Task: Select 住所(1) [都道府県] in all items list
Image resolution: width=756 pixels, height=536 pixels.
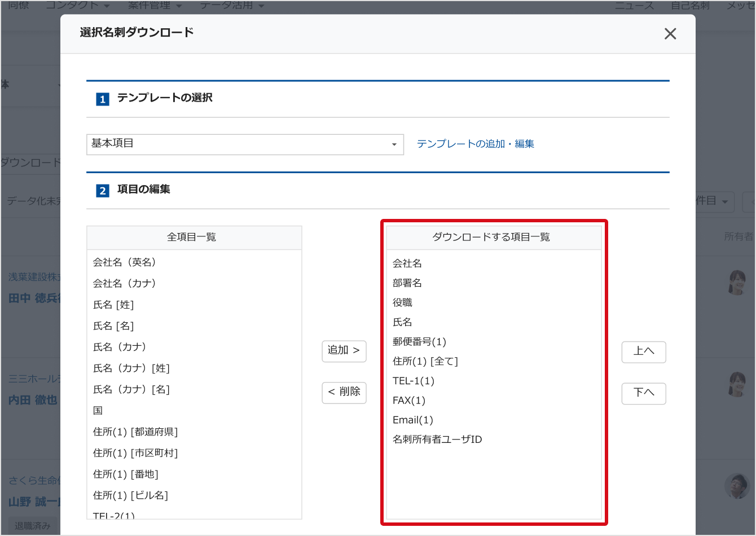Action: click(x=135, y=432)
